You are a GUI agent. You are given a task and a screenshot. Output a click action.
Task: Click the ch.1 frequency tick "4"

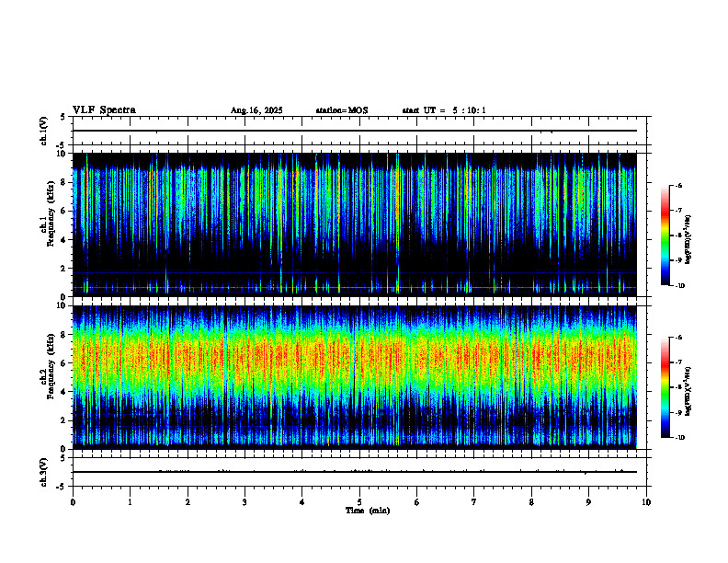pos(64,240)
